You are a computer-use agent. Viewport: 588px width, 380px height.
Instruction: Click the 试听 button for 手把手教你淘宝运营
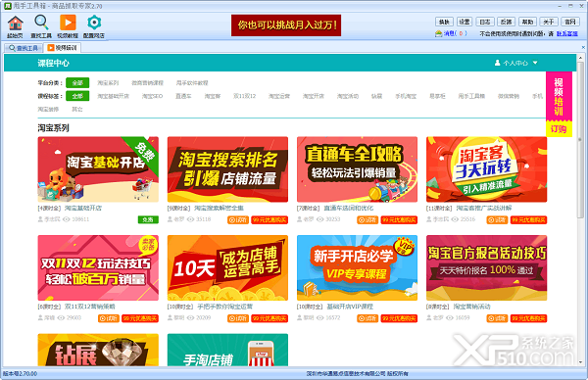pyautogui.click(x=238, y=318)
